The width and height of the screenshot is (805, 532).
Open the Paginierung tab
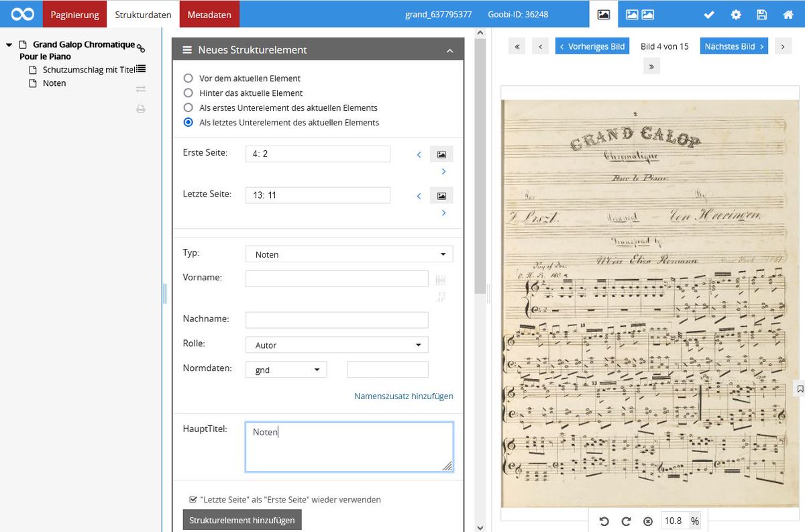click(74, 14)
